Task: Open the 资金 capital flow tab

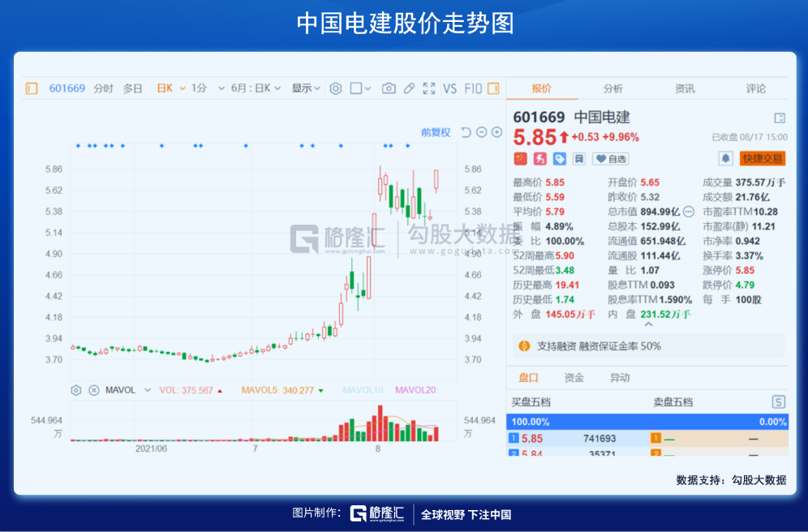Action: pos(574,378)
